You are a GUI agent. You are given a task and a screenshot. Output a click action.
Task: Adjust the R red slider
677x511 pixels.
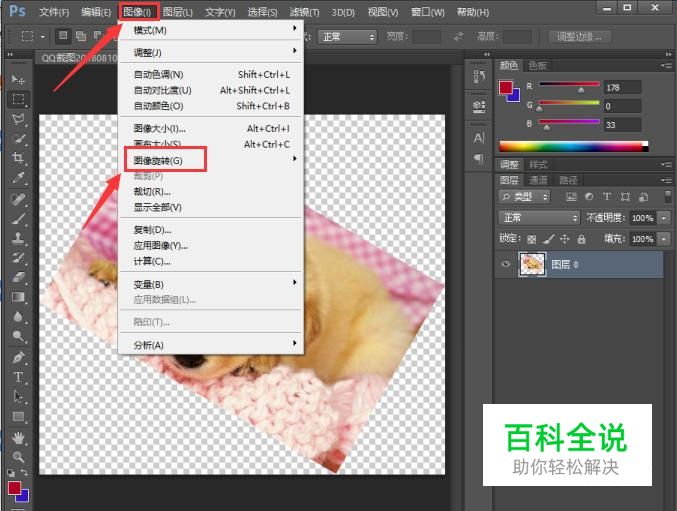(581, 90)
